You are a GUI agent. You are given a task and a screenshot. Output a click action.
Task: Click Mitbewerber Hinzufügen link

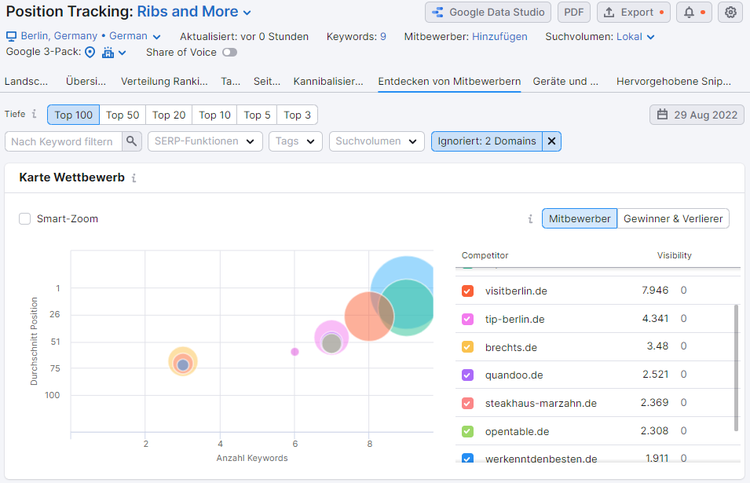(x=499, y=36)
